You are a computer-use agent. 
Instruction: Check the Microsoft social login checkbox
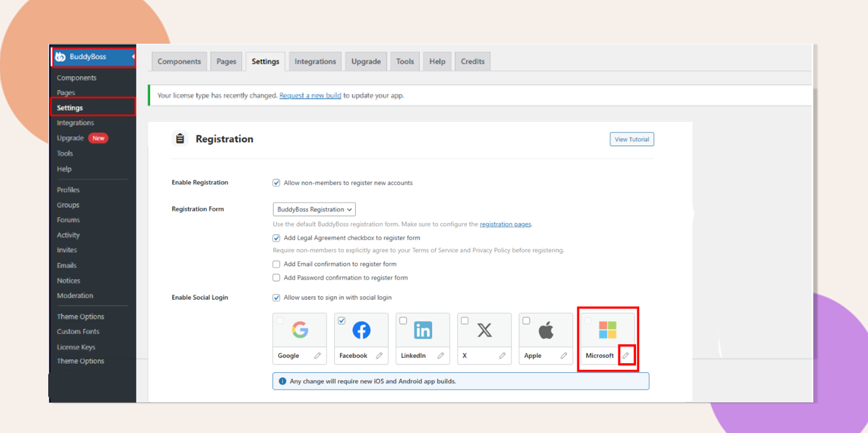pos(588,321)
